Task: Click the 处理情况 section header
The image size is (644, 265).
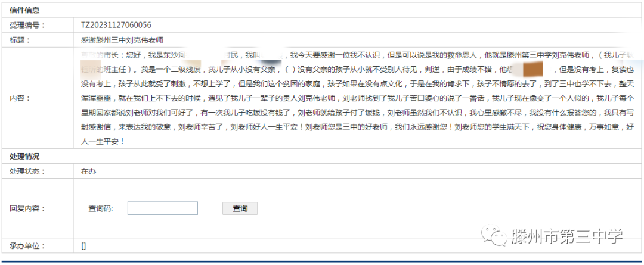Action: pos(24,156)
